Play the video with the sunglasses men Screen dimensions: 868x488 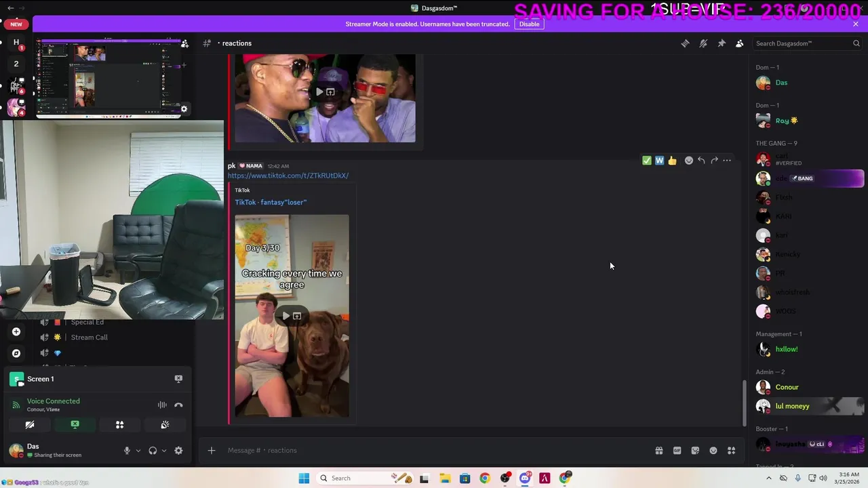(319, 91)
